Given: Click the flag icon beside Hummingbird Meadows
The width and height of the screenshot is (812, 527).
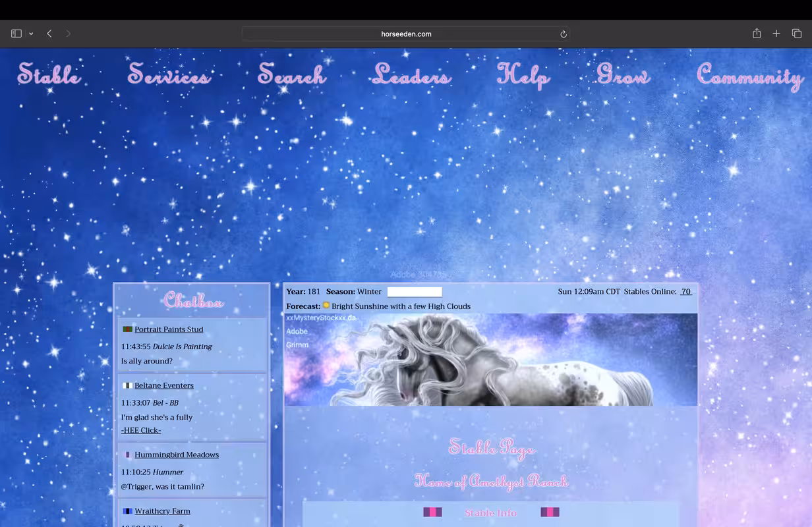Looking at the screenshot, I should pos(127,455).
